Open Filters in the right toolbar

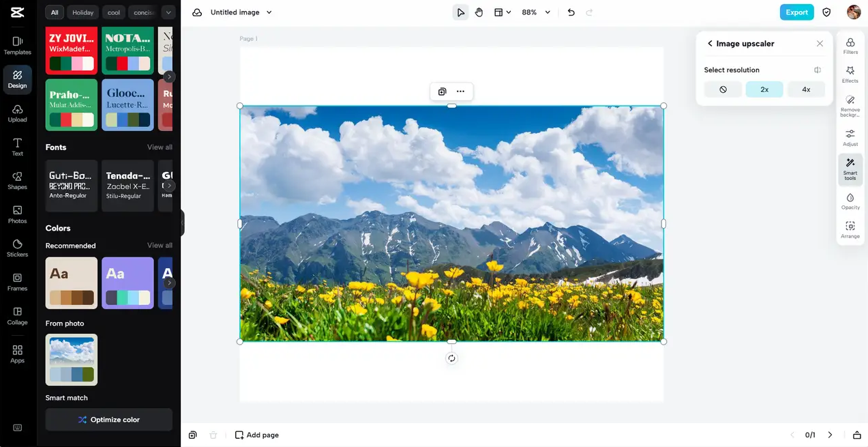point(850,46)
